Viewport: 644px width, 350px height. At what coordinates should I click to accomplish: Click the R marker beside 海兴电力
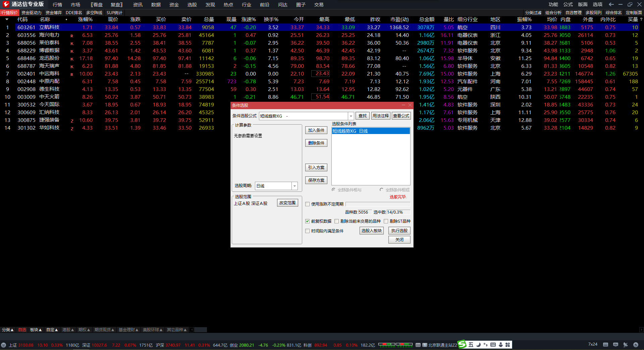pyautogui.click(x=72, y=36)
